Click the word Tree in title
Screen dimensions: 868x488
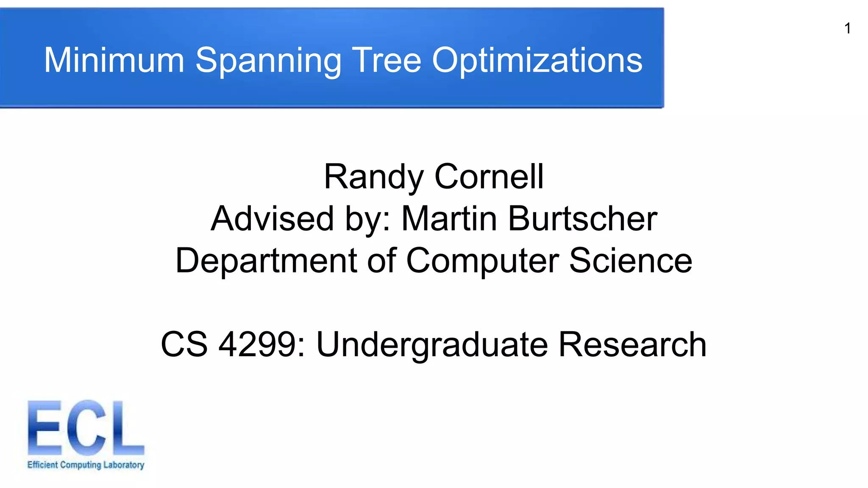point(387,60)
